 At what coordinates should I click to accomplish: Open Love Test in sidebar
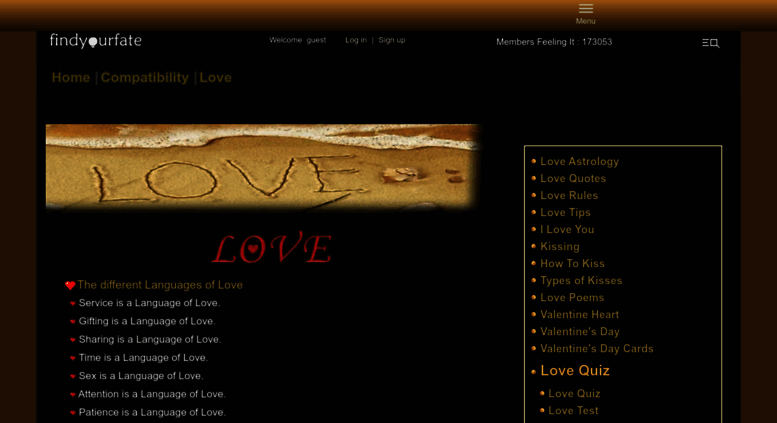point(573,411)
